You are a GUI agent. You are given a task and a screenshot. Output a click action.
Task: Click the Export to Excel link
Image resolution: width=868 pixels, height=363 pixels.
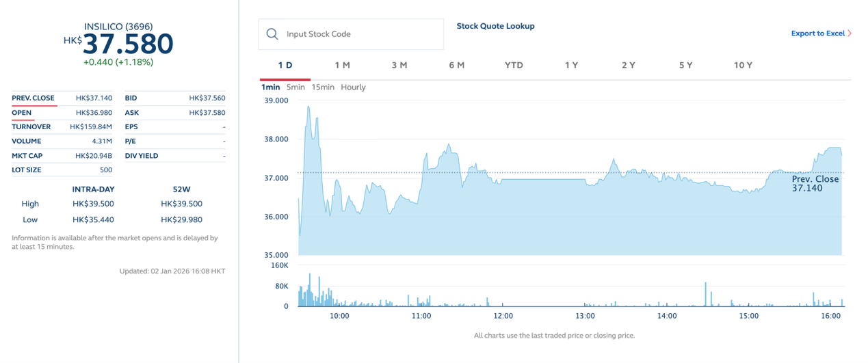click(x=818, y=33)
